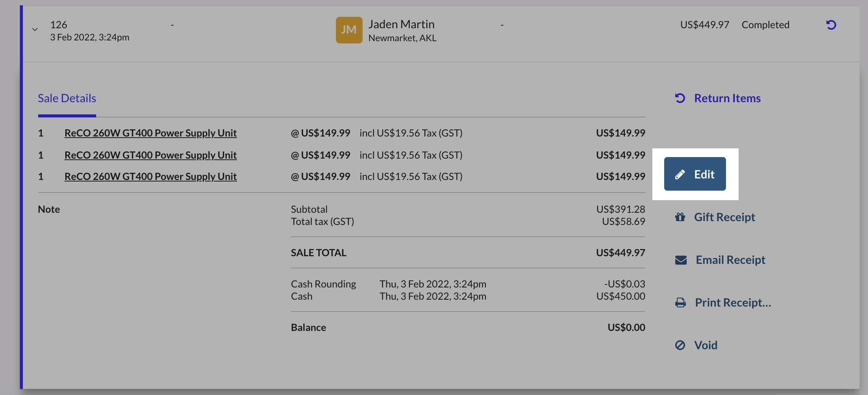Click the gift box icon

680,217
